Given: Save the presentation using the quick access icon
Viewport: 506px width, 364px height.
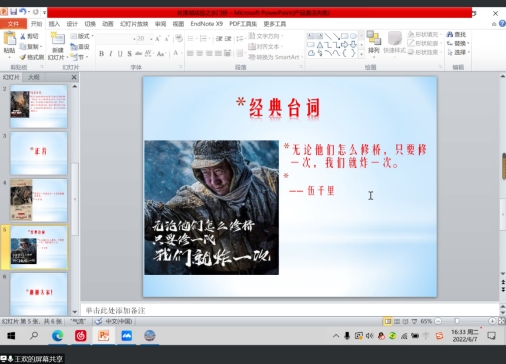Looking at the screenshot, I should point(14,12).
